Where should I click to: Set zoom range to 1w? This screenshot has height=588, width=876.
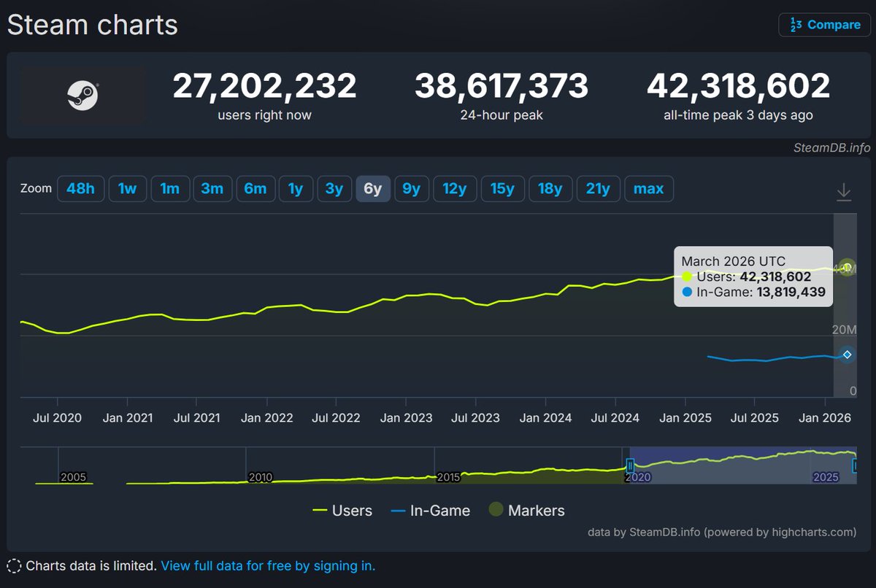128,189
